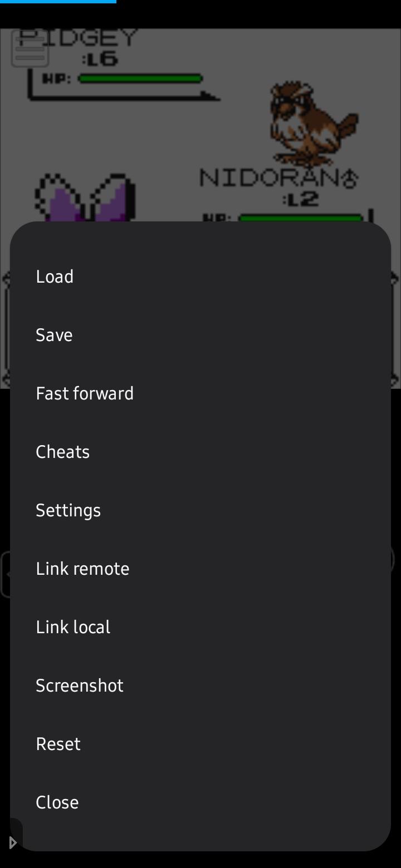Click the blue progress bar at top

[x=58, y=2]
